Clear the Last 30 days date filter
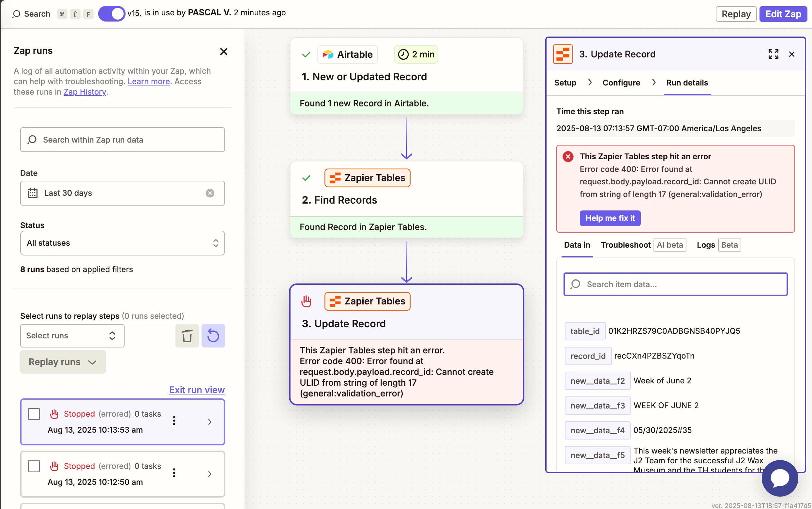Screen dimensions: 812x509 pyautogui.click(x=210, y=193)
